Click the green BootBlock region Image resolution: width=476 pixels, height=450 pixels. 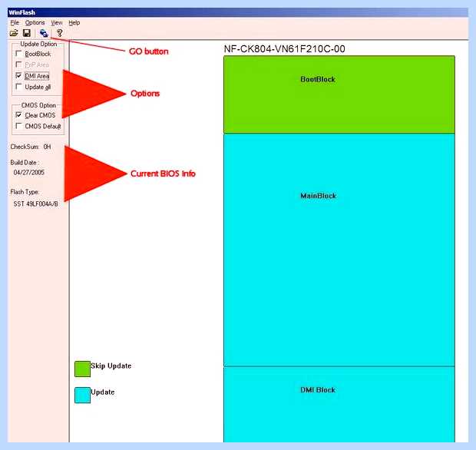click(339, 94)
